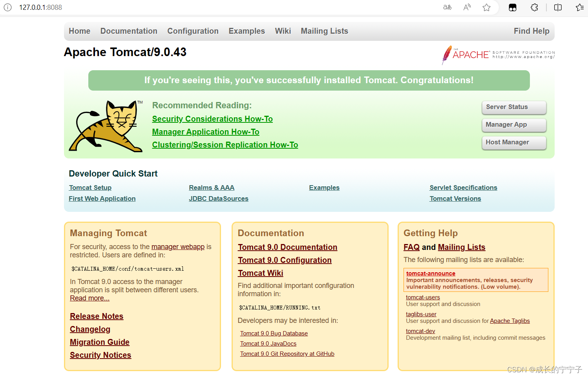Follow the Apache Taglibs link

click(510, 321)
